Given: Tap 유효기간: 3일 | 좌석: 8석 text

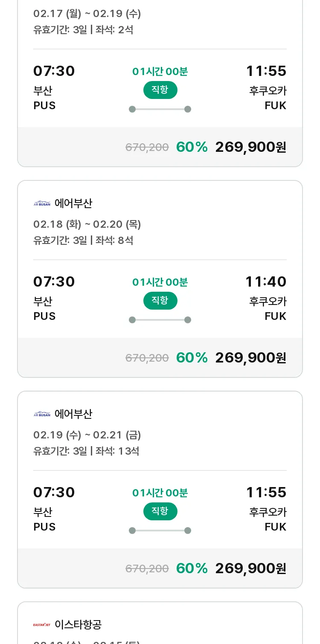Looking at the screenshot, I should [x=83, y=240].
